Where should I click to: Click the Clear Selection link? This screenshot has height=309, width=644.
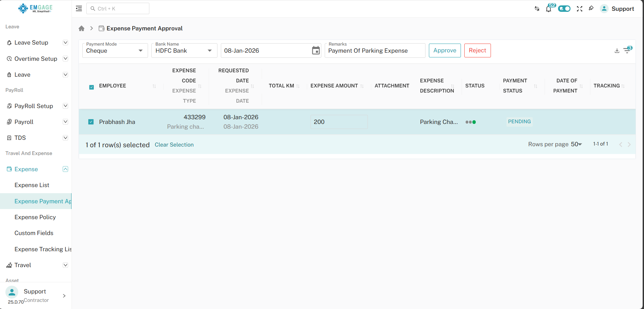174,145
